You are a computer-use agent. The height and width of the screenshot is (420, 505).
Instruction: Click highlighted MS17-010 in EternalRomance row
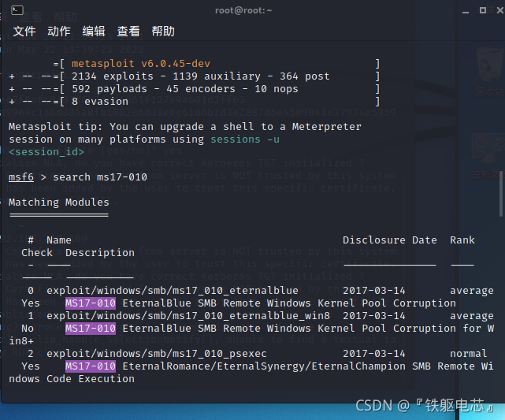[91, 366]
